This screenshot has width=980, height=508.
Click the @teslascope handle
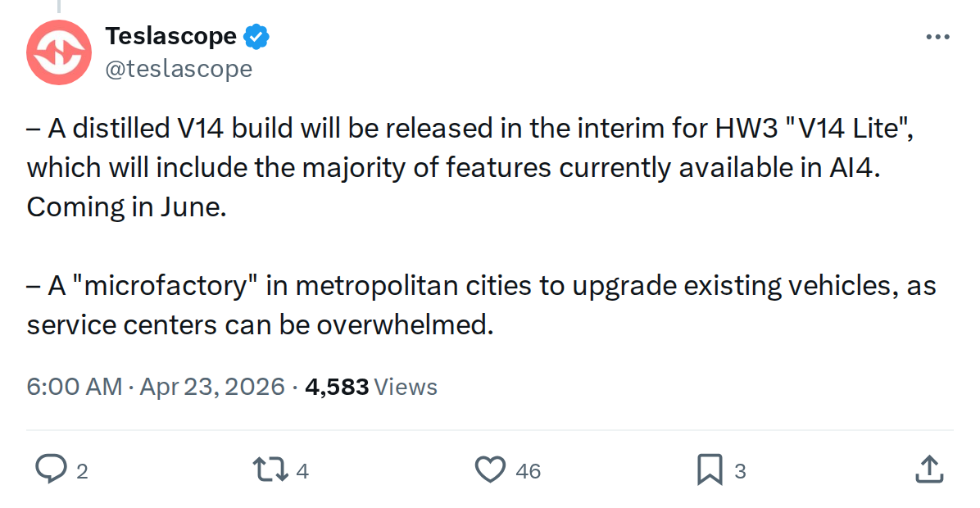pyautogui.click(x=179, y=69)
